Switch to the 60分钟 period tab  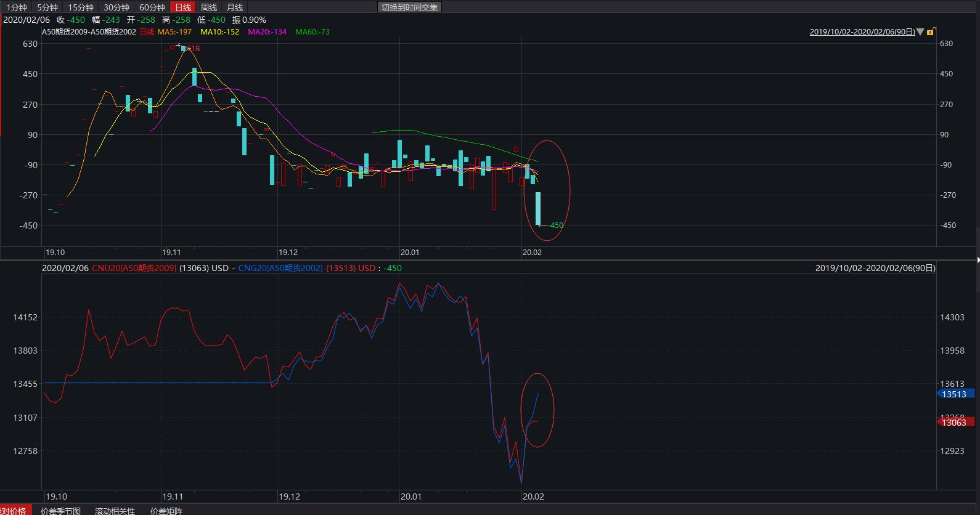coord(152,7)
